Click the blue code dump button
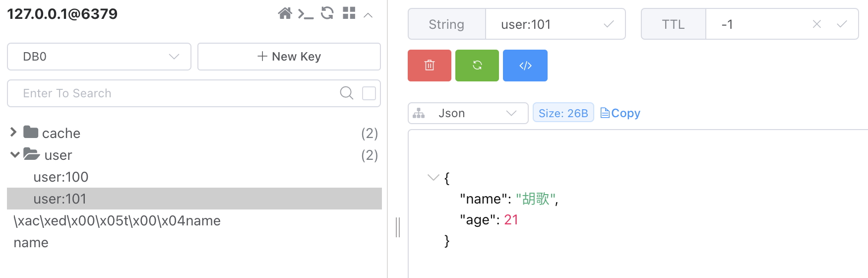The image size is (868, 278). point(525,66)
